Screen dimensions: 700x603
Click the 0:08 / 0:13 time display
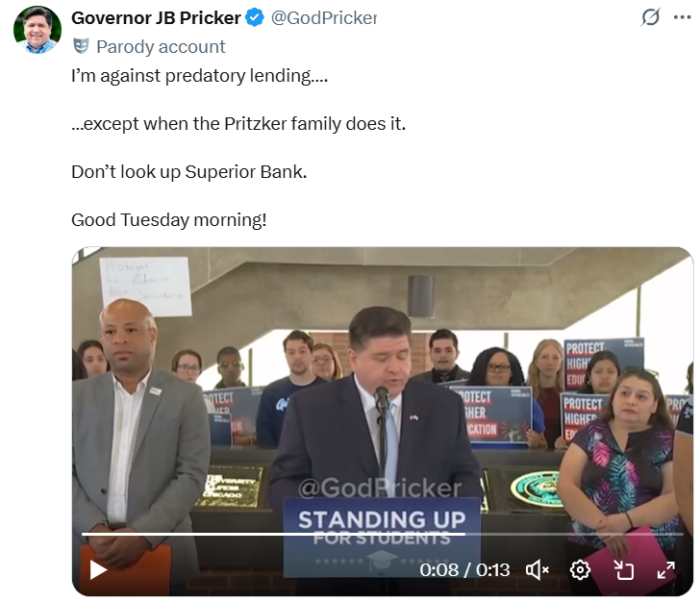[x=464, y=570]
